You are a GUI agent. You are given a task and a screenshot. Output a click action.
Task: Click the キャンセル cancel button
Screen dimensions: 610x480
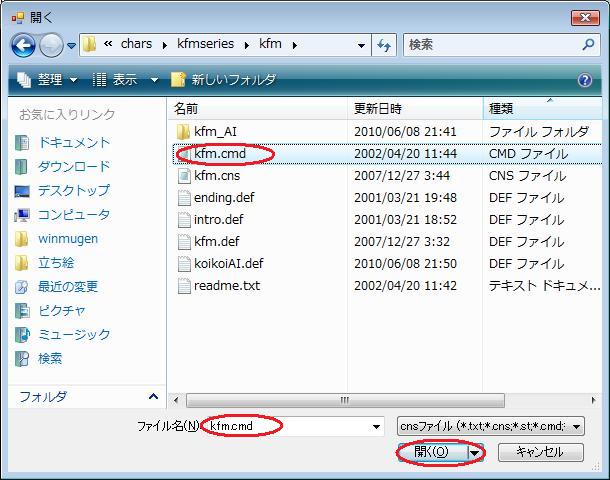[x=541, y=452]
